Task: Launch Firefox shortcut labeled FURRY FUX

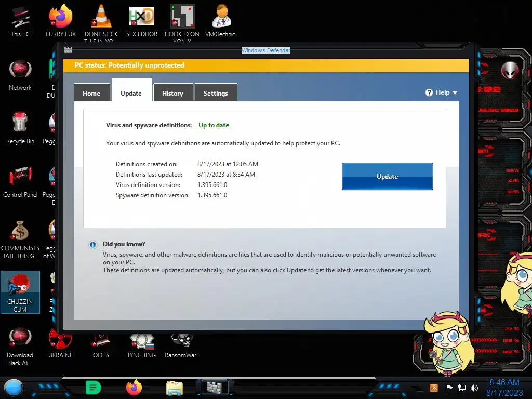Action: pyautogui.click(x=60, y=22)
